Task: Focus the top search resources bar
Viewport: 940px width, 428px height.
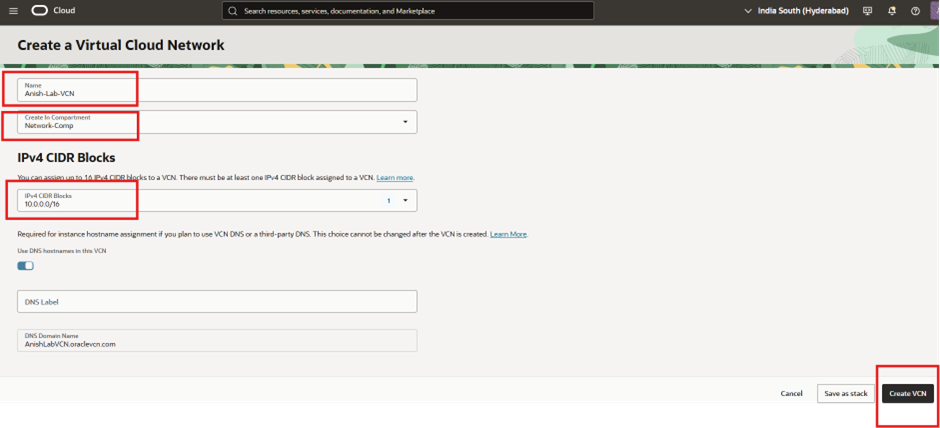Action: (410, 10)
